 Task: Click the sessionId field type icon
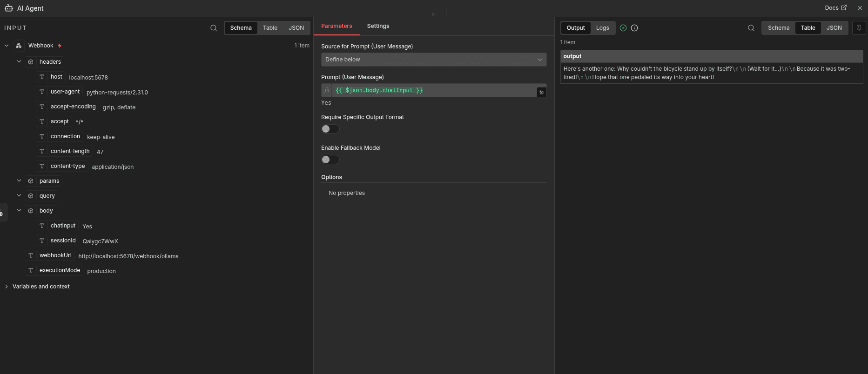click(x=42, y=240)
